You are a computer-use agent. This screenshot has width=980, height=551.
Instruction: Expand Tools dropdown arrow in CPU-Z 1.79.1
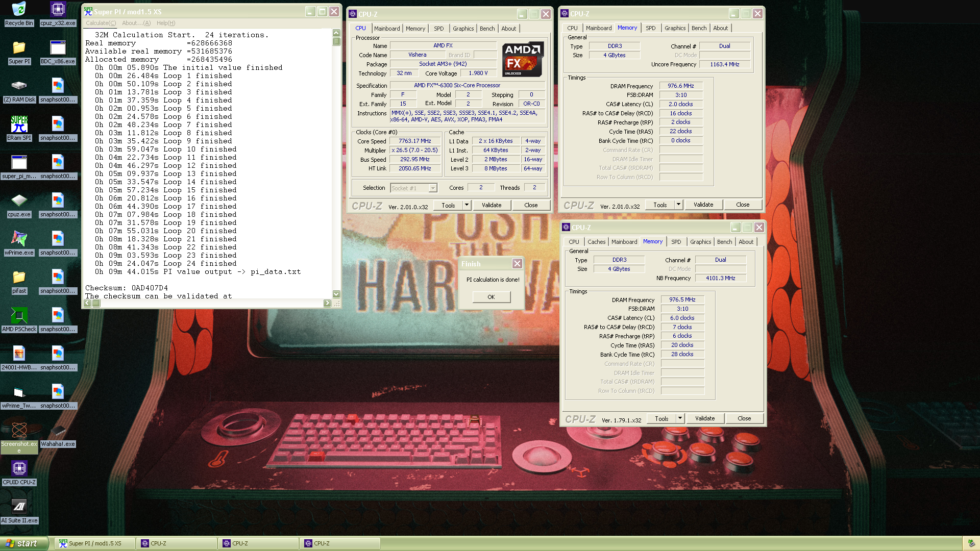coord(680,418)
